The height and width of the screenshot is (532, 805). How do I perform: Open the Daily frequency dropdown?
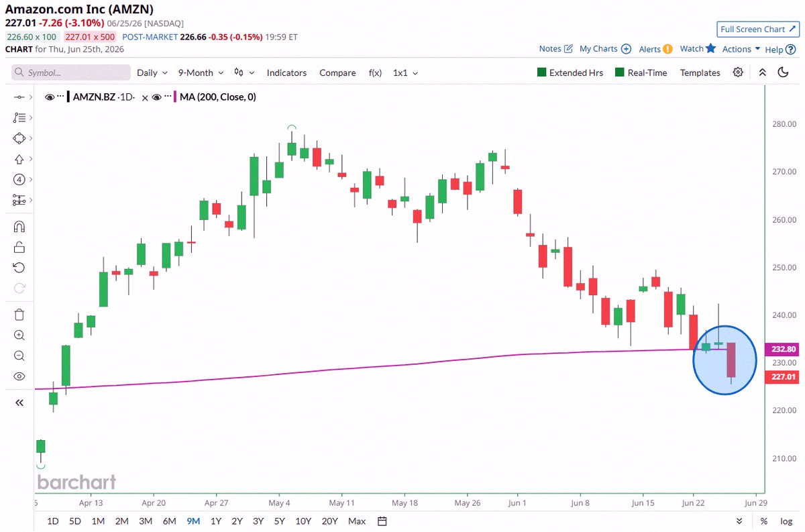click(x=151, y=72)
